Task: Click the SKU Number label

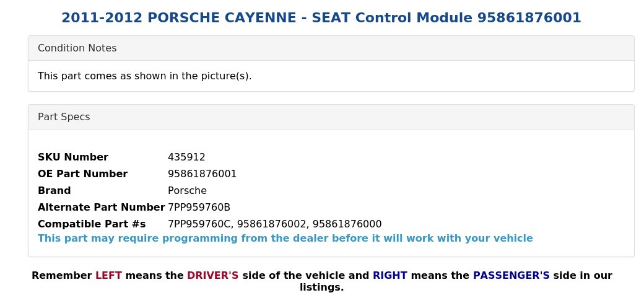Action: [73, 157]
